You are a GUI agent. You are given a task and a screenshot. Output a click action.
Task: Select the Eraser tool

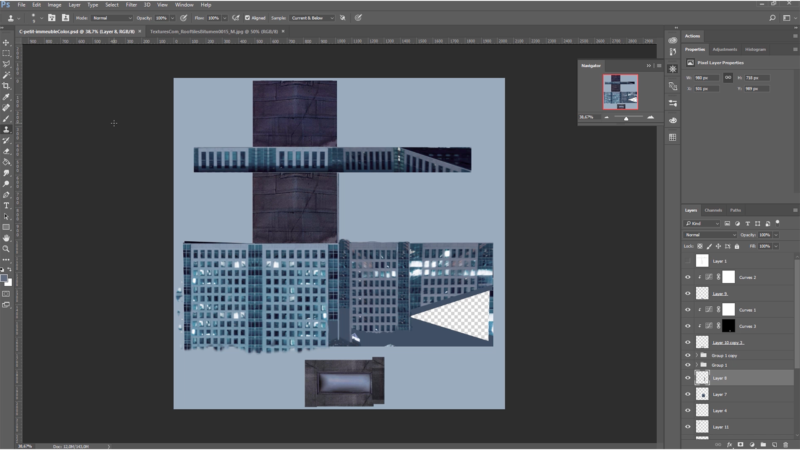point(6,151)
